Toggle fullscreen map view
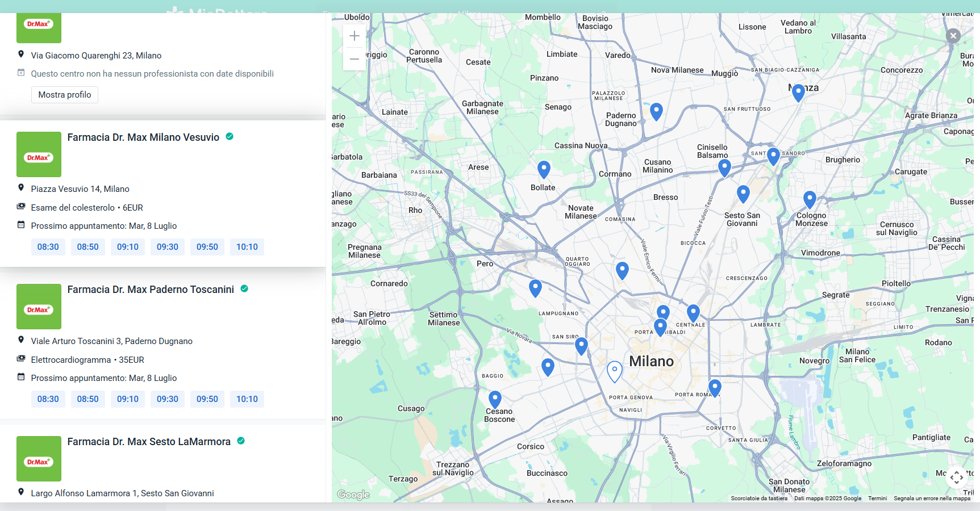980x511 pixels. pyautogui.click(x=957, y=477)
